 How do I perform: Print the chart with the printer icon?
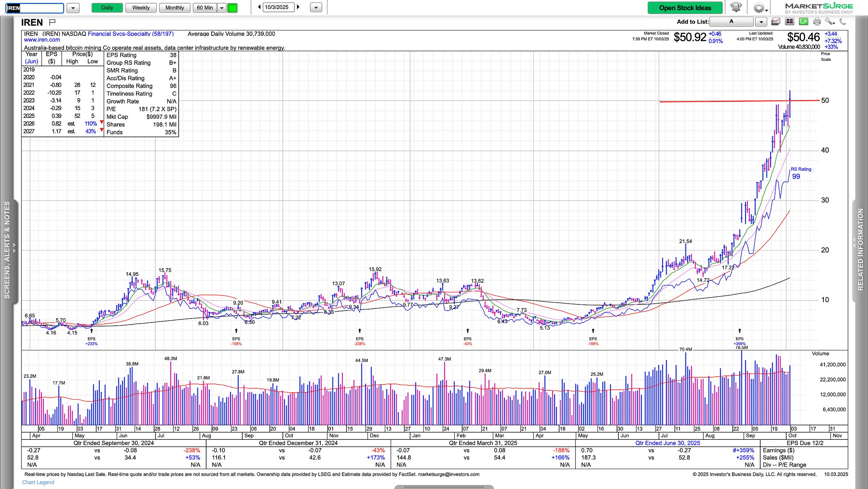tap(817, 22)
